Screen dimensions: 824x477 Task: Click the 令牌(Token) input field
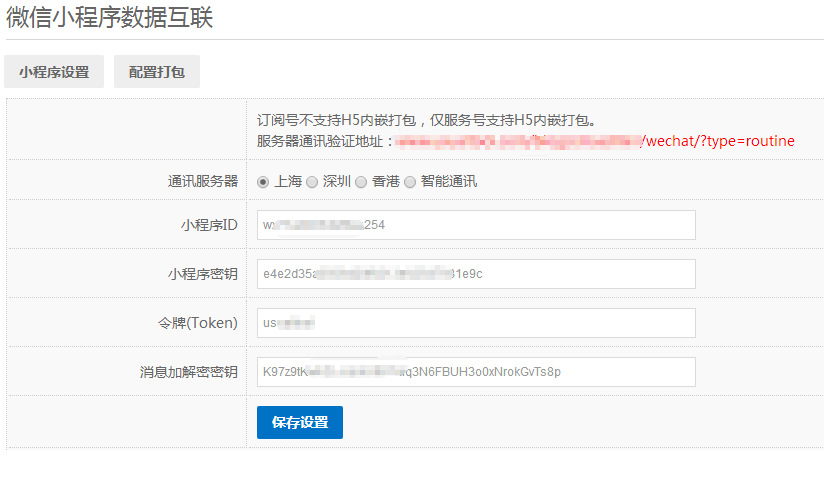476,323
